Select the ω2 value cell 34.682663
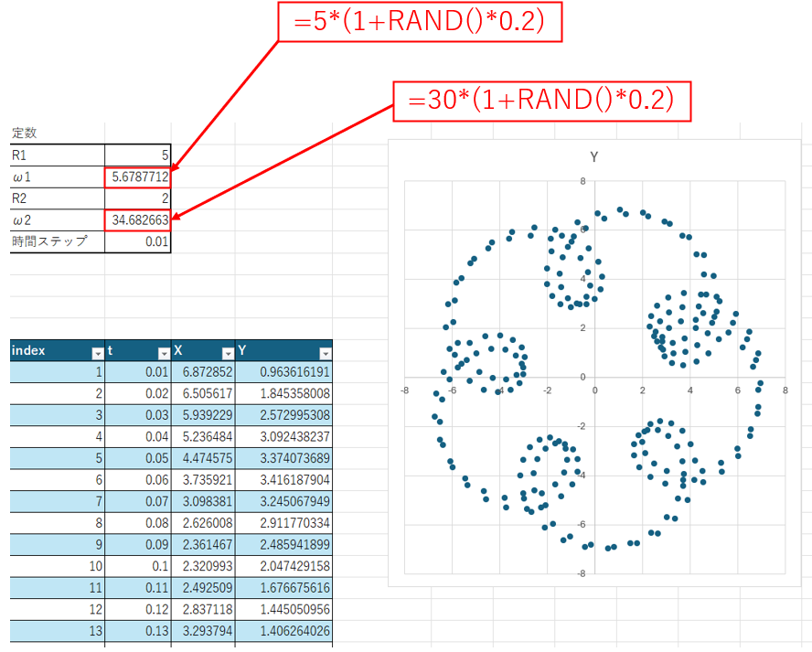812x652 pixels. pyautogui.click(x=137, y=220)
